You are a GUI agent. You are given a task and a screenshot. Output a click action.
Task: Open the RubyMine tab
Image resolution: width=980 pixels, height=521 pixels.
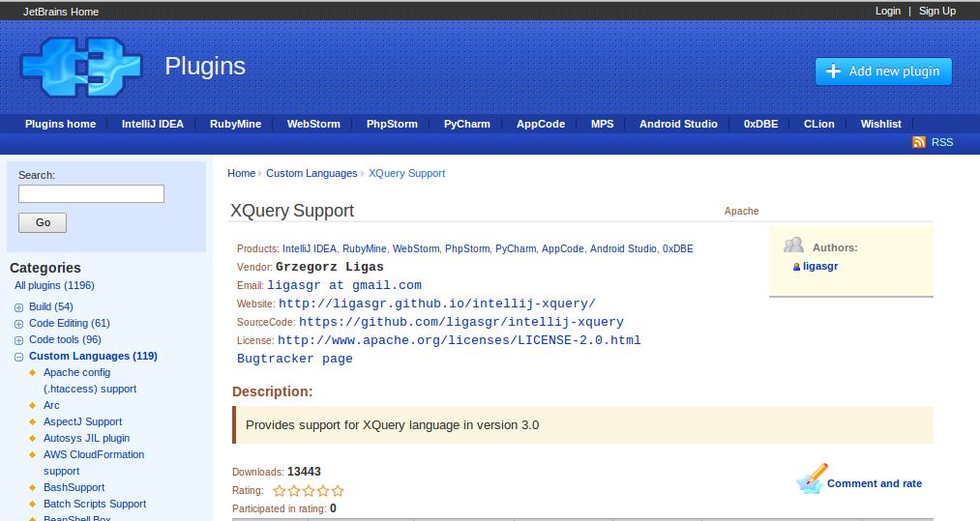click(236, 124)
